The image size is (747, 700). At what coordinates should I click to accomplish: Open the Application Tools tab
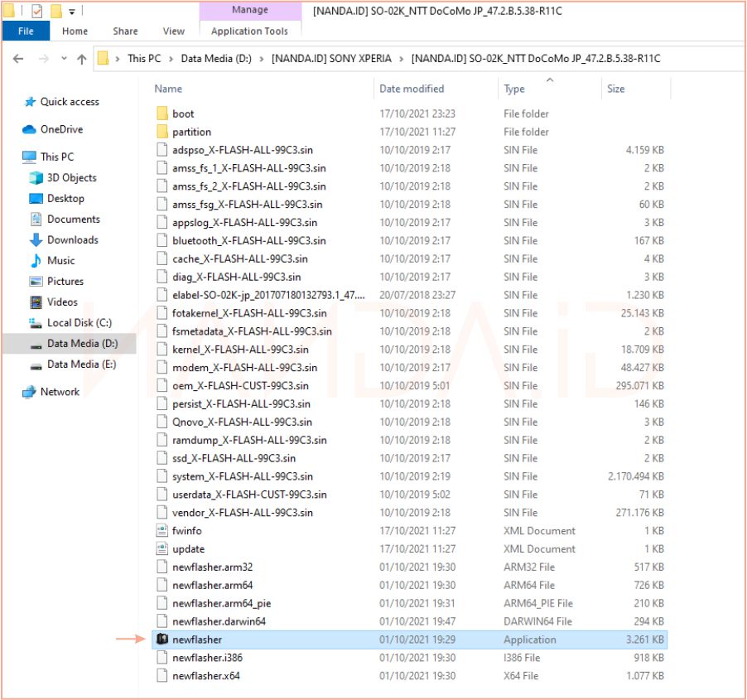coord(249,31)
